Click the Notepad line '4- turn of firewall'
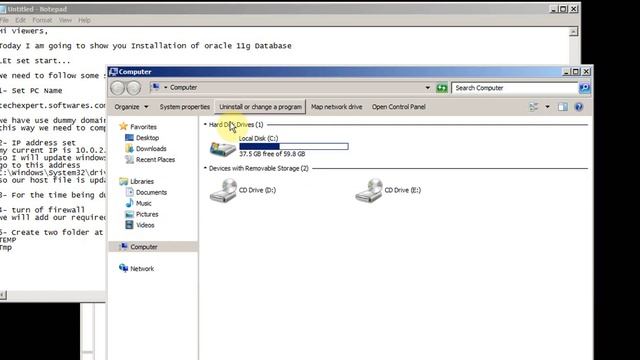The height and width of the screenshot is (360, 640). tap(42, 209)
